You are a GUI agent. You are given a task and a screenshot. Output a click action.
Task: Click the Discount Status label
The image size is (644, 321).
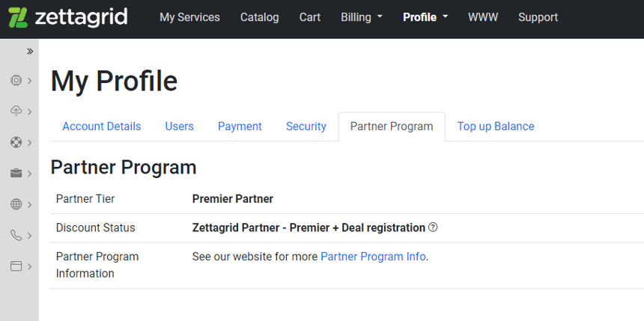tap(95, 227)
